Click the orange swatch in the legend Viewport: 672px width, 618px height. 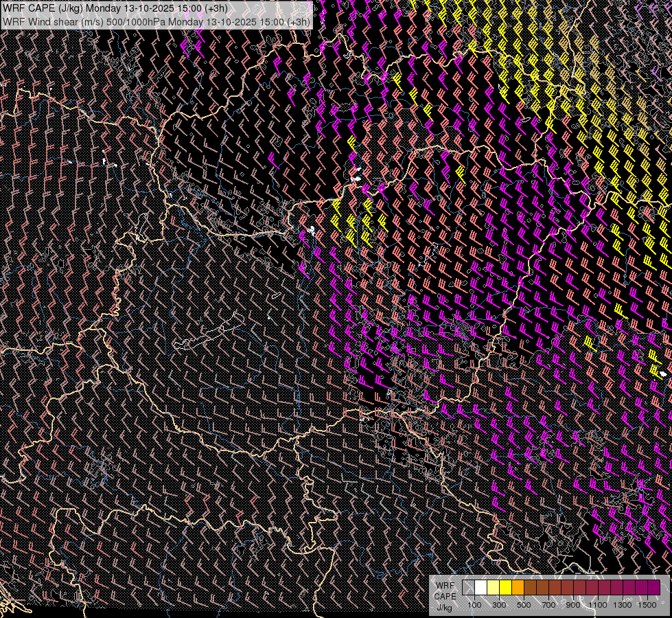coord(518,588)
